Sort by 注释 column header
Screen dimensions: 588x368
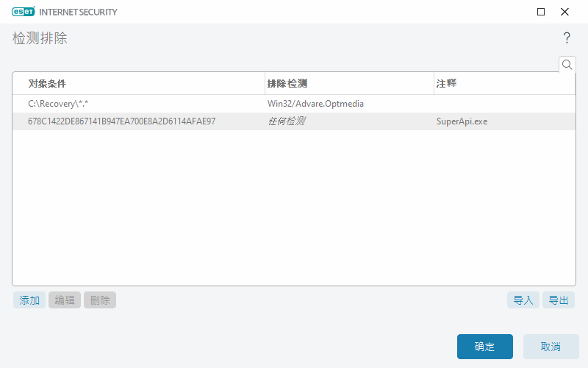504,83
